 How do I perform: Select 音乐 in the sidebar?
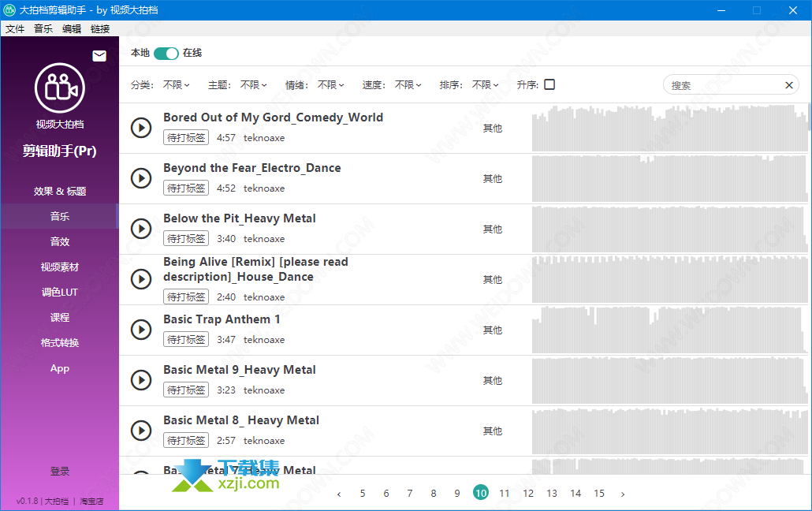(60, 217)
